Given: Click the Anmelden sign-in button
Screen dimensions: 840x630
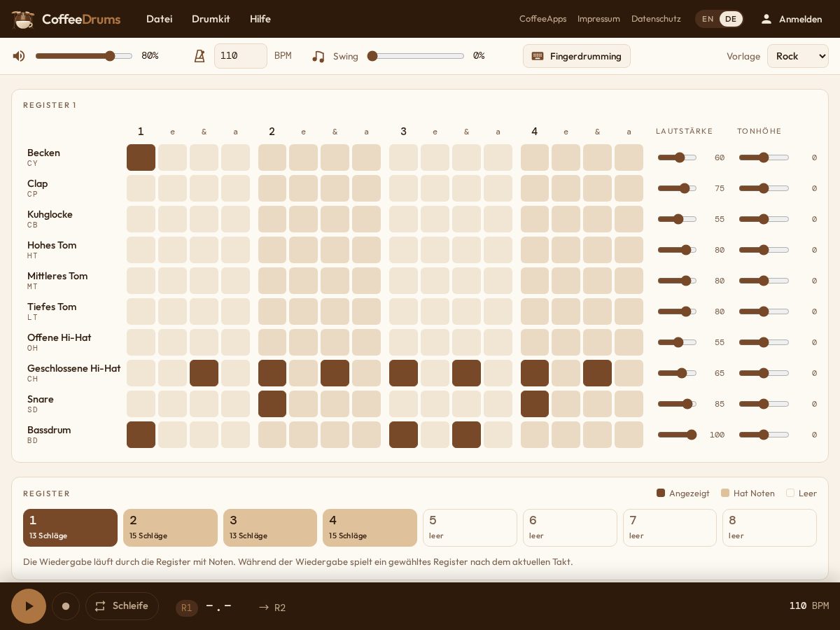Looking at the screenshot, I should [791, 19].
